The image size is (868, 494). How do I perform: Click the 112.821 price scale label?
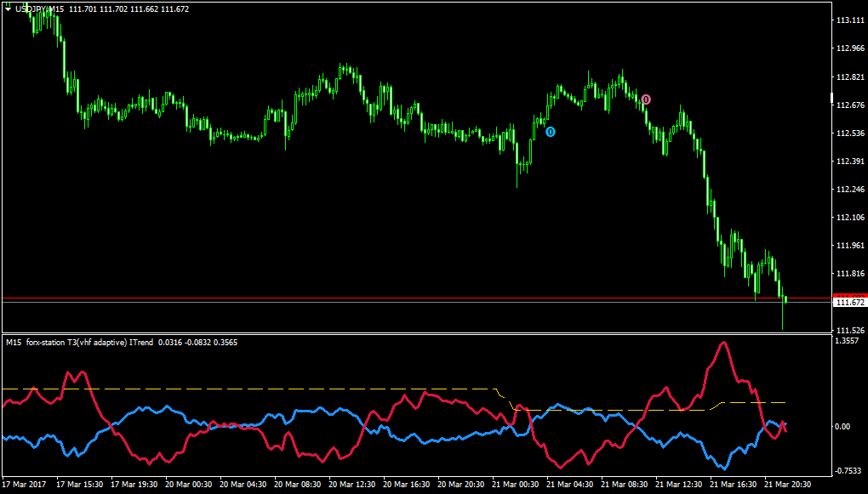[850, 77]
